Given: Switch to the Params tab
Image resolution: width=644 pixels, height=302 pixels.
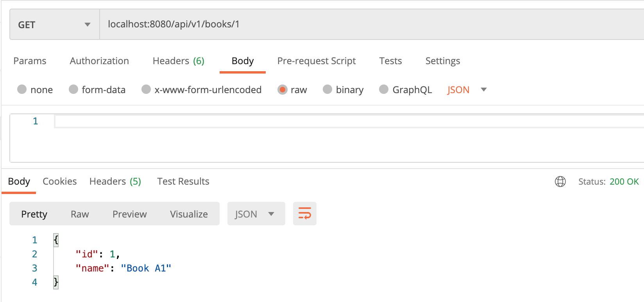Looking at the screenshot, I should 30,61.
